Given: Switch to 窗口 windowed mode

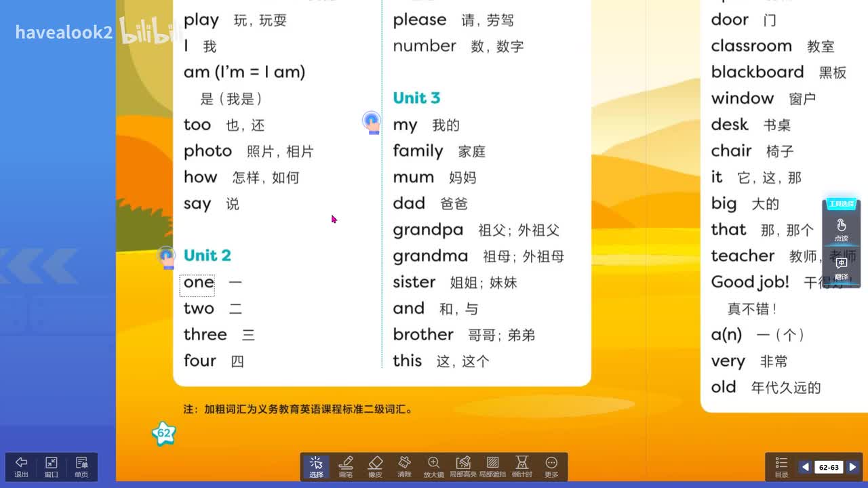Looking at the screenshot, I should click(x=52, y=467).
